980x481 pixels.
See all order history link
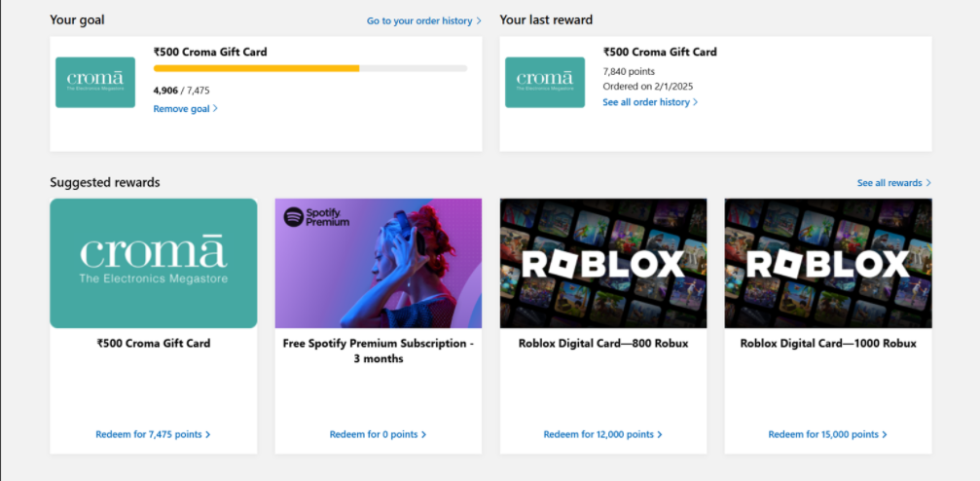tap(649, 102)
